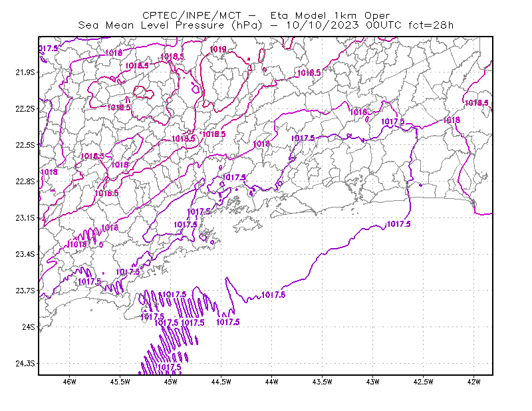Select the 24.3S latitude axis label
532x411 pixels.
(x=25, y=363)
